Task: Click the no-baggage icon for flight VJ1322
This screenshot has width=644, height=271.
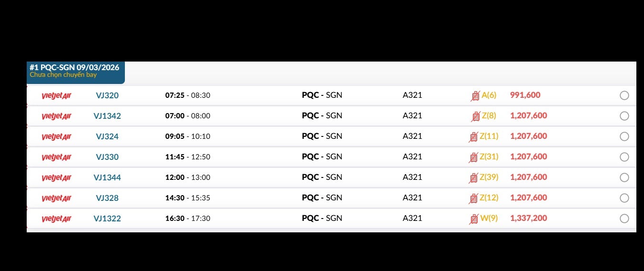Action: click(x=474, y=219)
